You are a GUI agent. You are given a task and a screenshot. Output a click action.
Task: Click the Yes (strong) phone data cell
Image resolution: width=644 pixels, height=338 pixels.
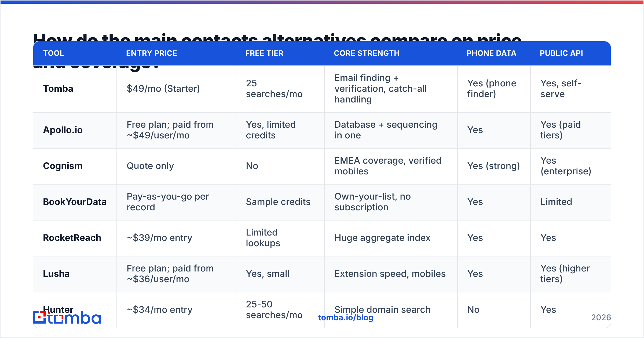493,166
